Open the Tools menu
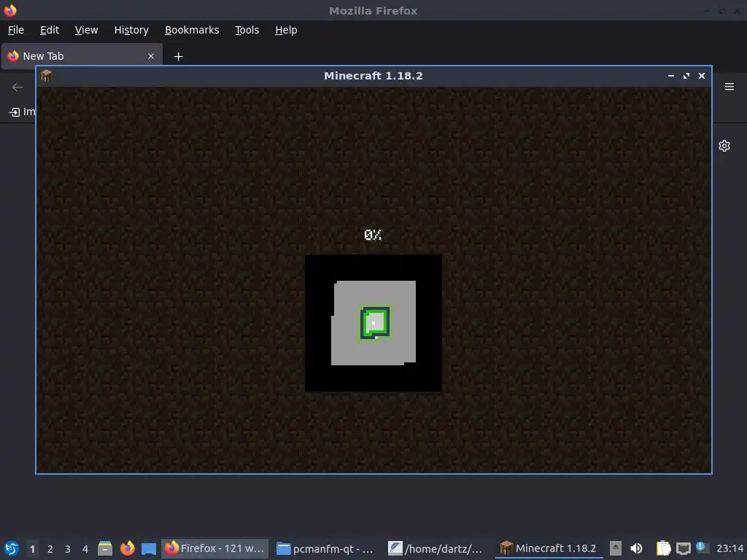Screen dimensions: 747x560 pos(247,30)
